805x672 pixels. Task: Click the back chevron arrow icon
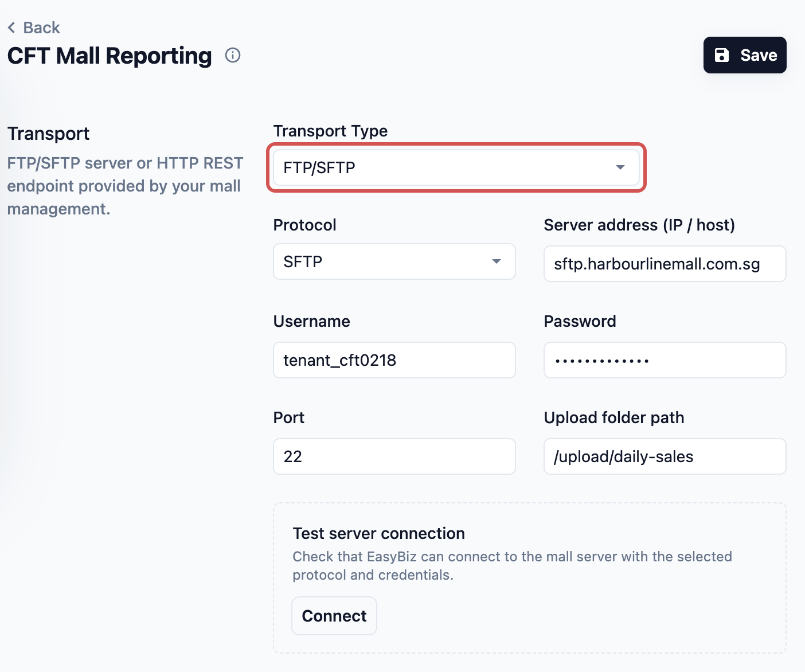[x=11, y=28]
